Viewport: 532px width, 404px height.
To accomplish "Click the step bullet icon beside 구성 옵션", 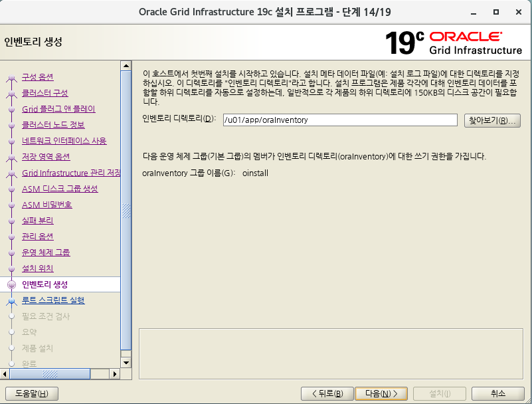I will pos(11,78).
